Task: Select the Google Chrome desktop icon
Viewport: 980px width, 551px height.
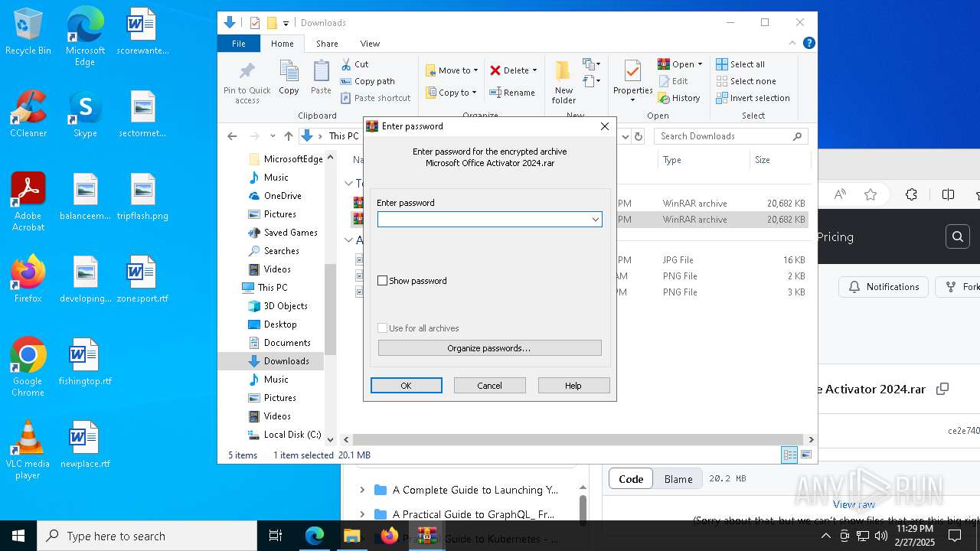Action: [x=28, y=367]
